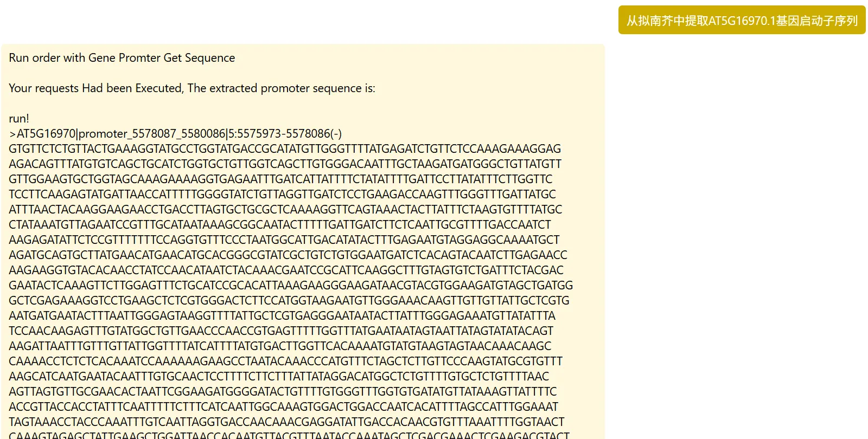Click sequence line starting with AAGAGATATTCTCCG

(284, 240)
